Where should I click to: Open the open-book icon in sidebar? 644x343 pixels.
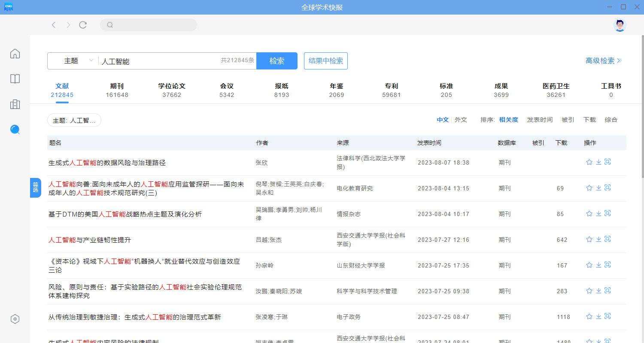[15, 79]
